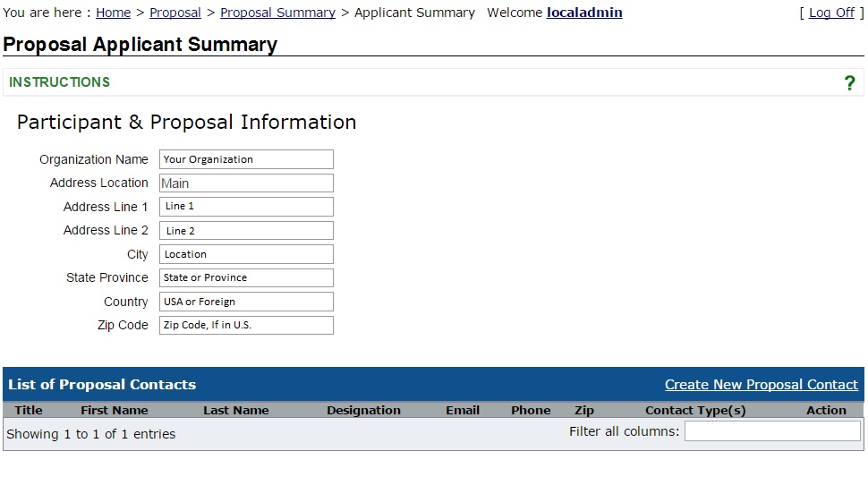Sort contacts by Last Name column
868x494 pixels.
[236, 411]
